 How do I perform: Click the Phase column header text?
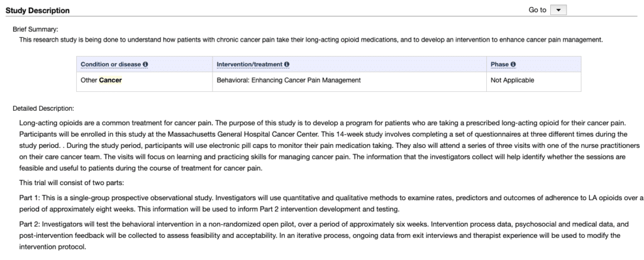click(x=499, y=64)
